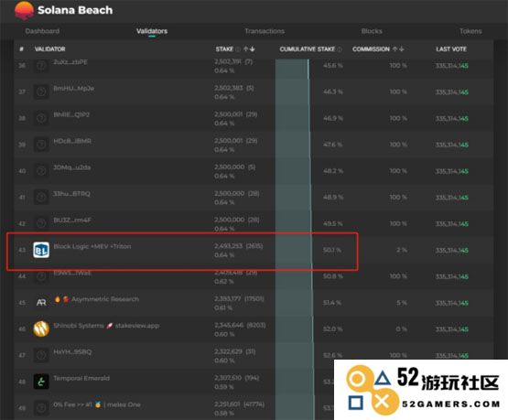
Task: Click the Block Logic BL logo icon
Action: tap(41, 250)
